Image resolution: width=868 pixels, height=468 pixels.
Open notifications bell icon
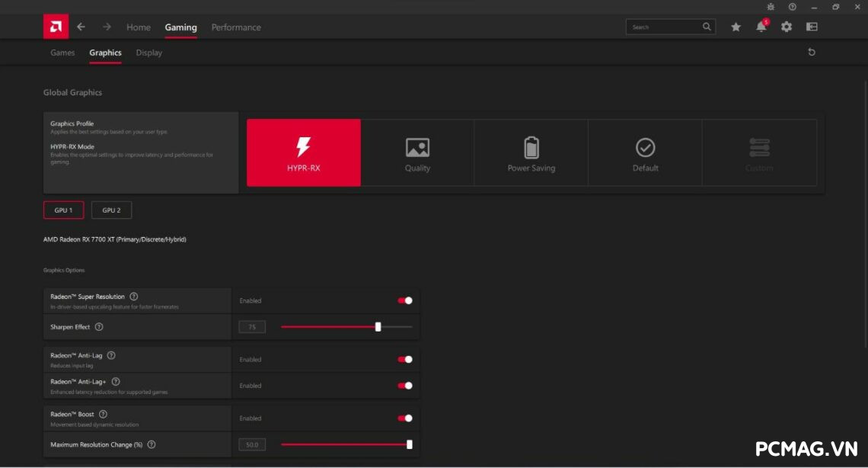[x=761, y=27]
